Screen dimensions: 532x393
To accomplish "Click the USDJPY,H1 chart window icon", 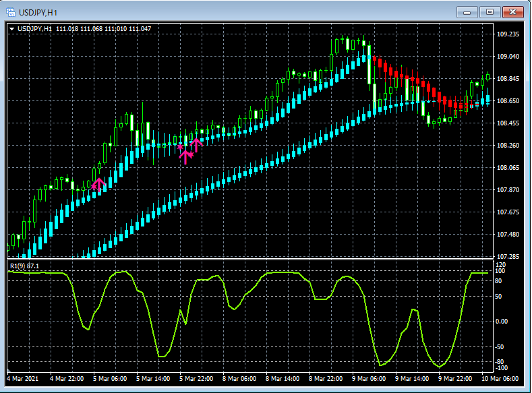I will tap(11, 13).
